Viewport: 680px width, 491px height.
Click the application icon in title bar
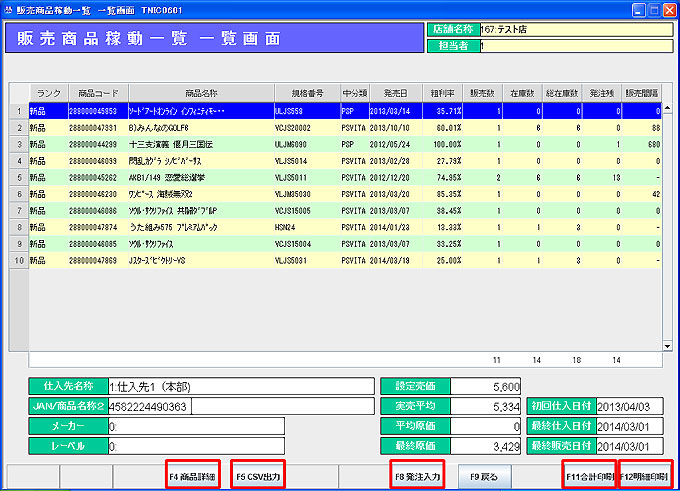[9, 9]
